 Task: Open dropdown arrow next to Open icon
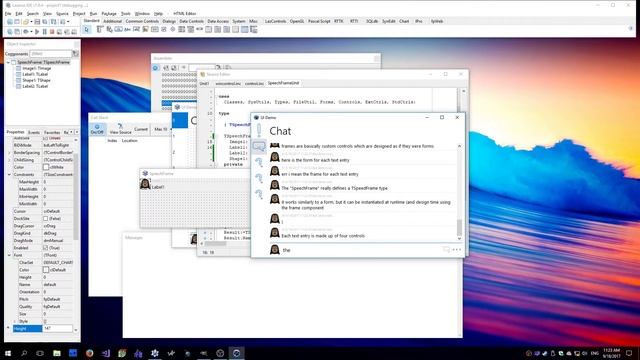click(x=31, y=22)
